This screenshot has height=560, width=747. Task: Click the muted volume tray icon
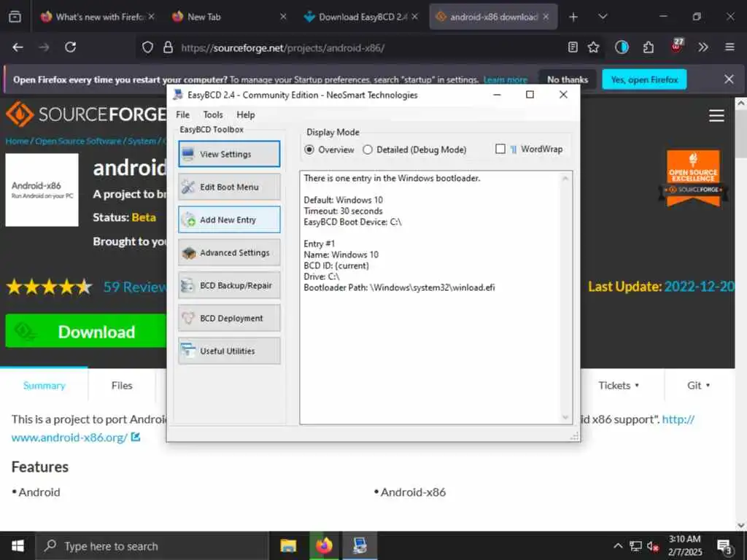(653, 546)
